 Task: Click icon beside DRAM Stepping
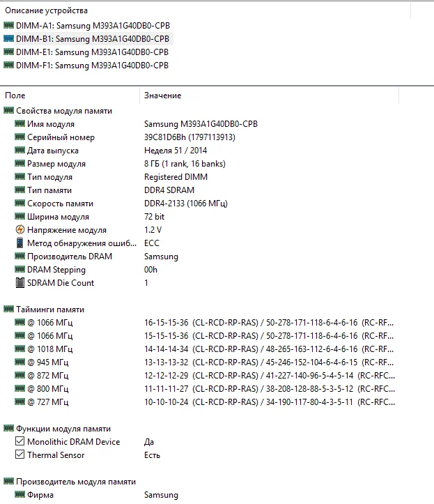point(20,269)
